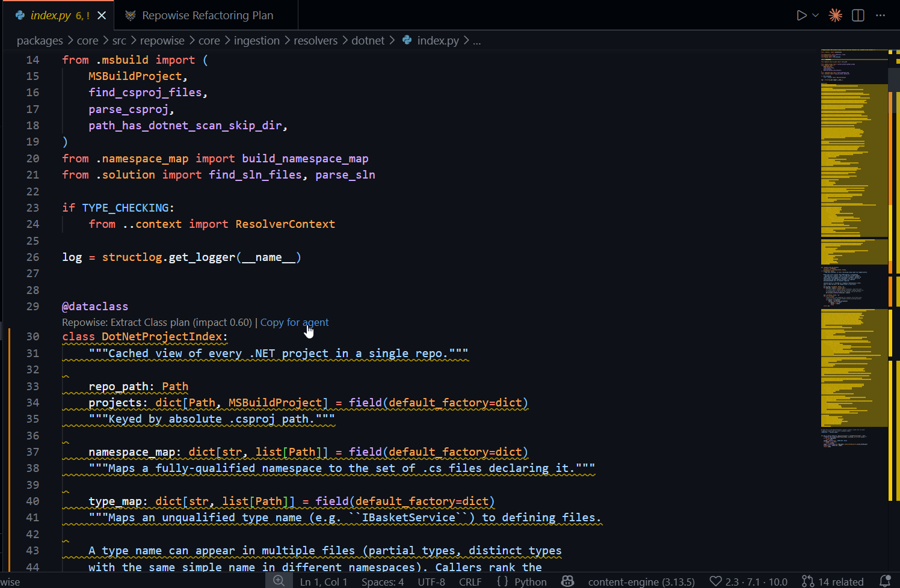Screen dimensions: 900x588
Task: Click 'find_sln_files' on line 21
Action: pyautogui.click(x=255, y=175)
